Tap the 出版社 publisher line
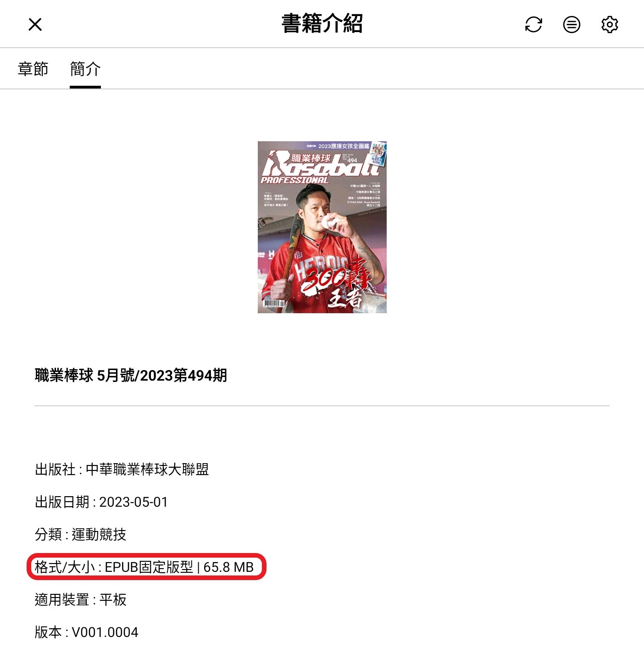 (122, 470)
